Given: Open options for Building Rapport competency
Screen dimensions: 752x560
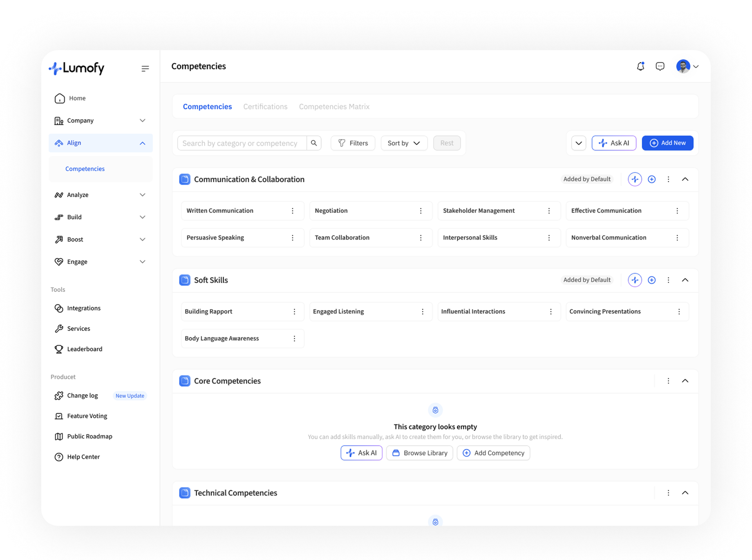Looking at the screenshot, I should pyautogui.click(x=295, y=311).
